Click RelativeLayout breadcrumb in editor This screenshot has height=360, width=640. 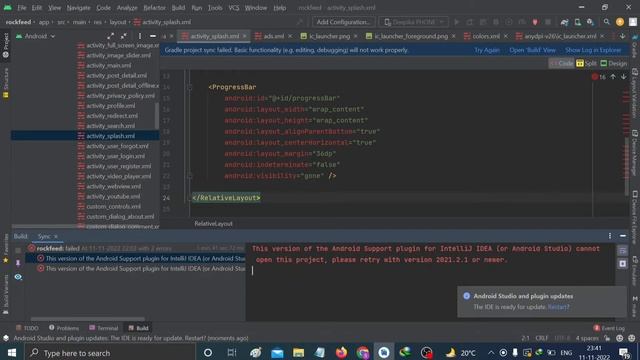[213, 224]
